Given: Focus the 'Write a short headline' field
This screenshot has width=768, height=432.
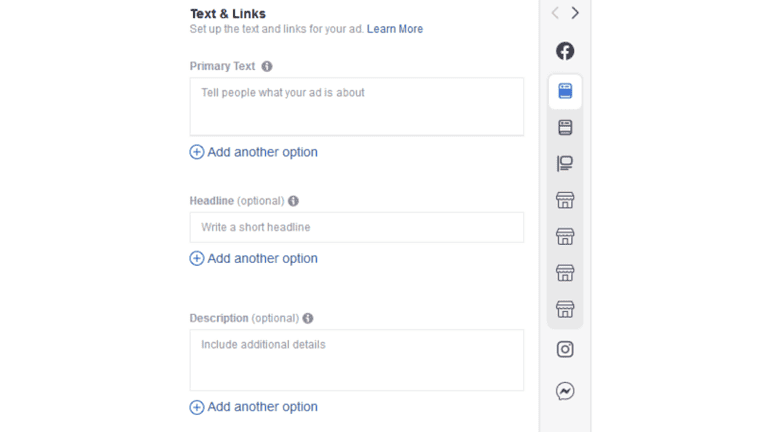Looking at the screenshot, I should coord(356,227).
